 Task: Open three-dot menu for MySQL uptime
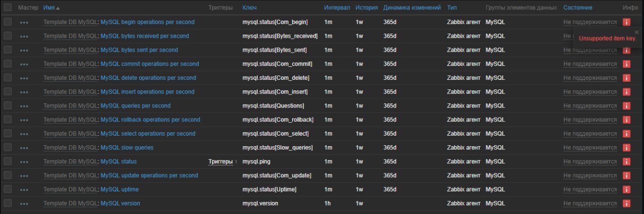(x=24, y=189)
